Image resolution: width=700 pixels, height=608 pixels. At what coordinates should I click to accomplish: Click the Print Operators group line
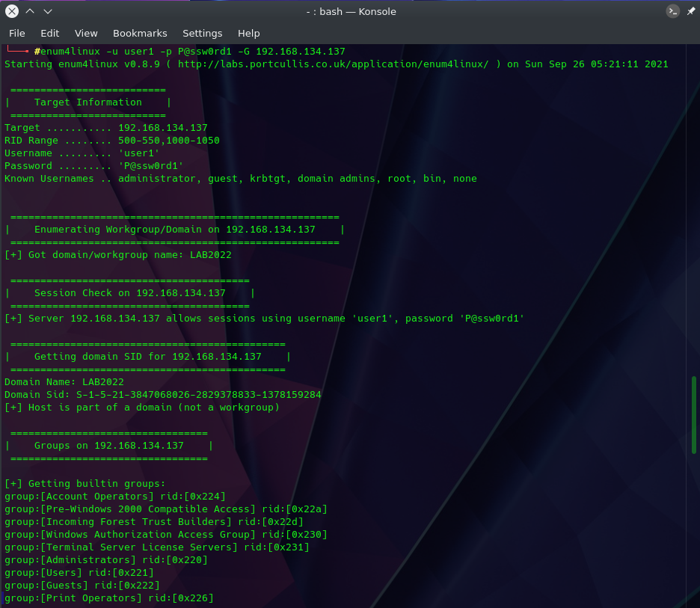coord(109,598)
